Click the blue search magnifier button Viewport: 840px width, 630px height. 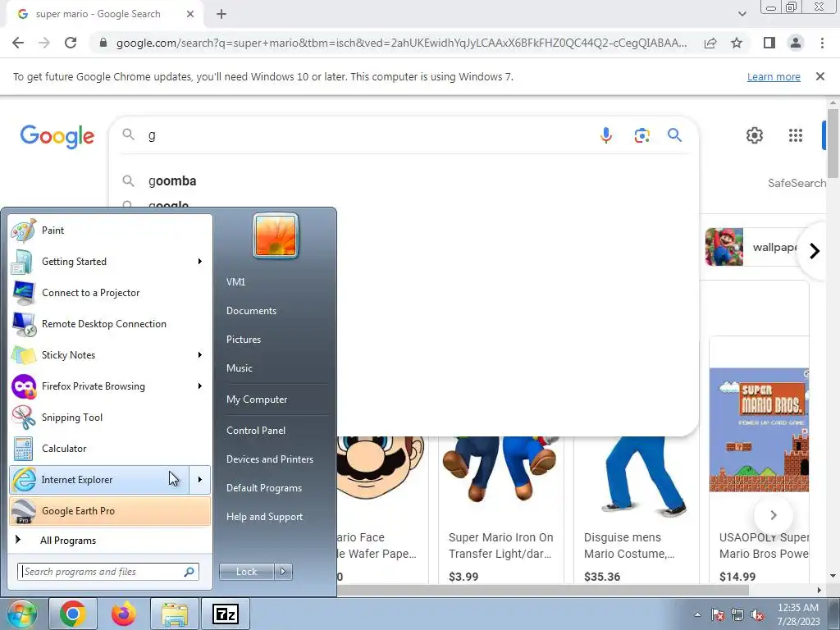pyautogui.click(x=674, y=135)
